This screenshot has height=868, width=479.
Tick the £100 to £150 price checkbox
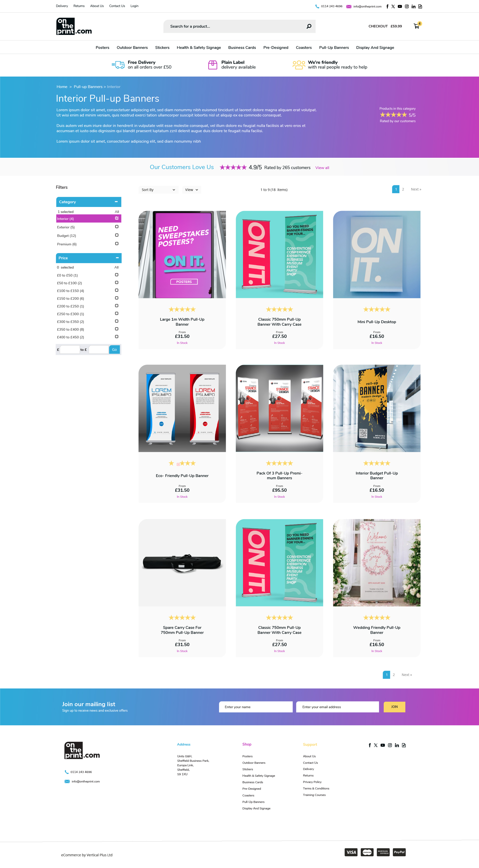(117, 290)
